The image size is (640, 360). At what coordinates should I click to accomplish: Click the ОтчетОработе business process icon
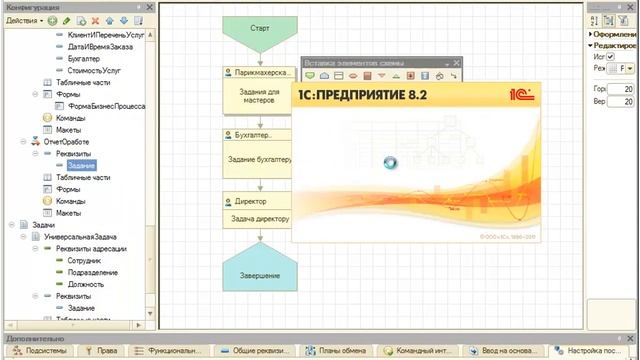click(36, 142)
